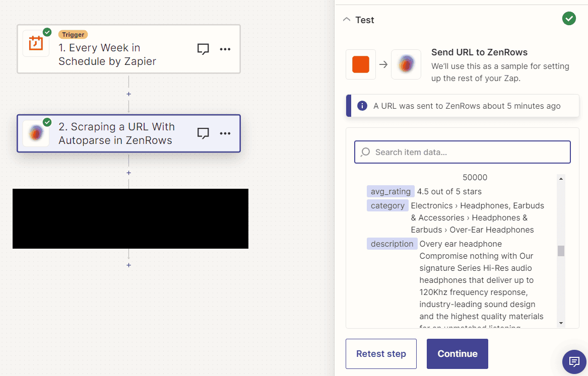Add step with plus at bottom of flow
Image resolution: width=588 pixels, height=376 pixels.
click(x=128, y=265)
